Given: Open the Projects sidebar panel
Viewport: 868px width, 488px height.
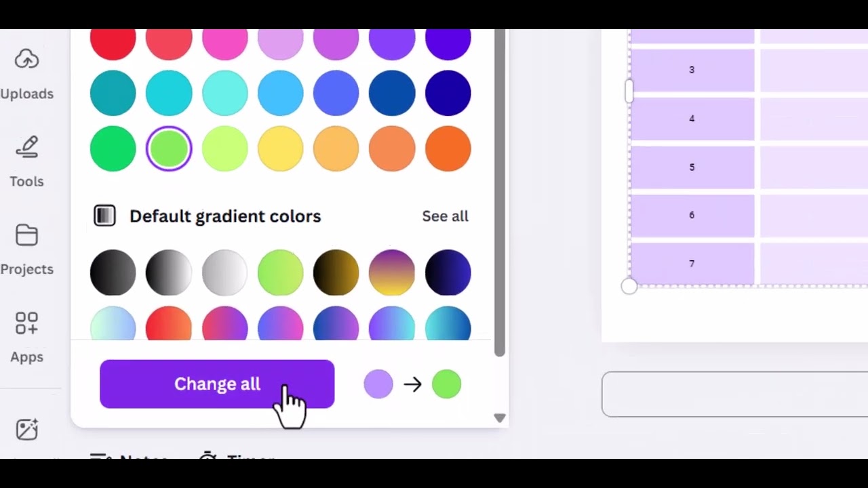Looking at the screenshot, I should pos(27,249).
